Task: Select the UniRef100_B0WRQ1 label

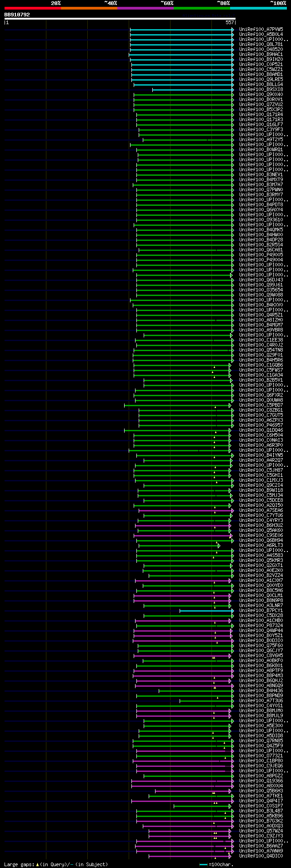Action: (261, 149)
